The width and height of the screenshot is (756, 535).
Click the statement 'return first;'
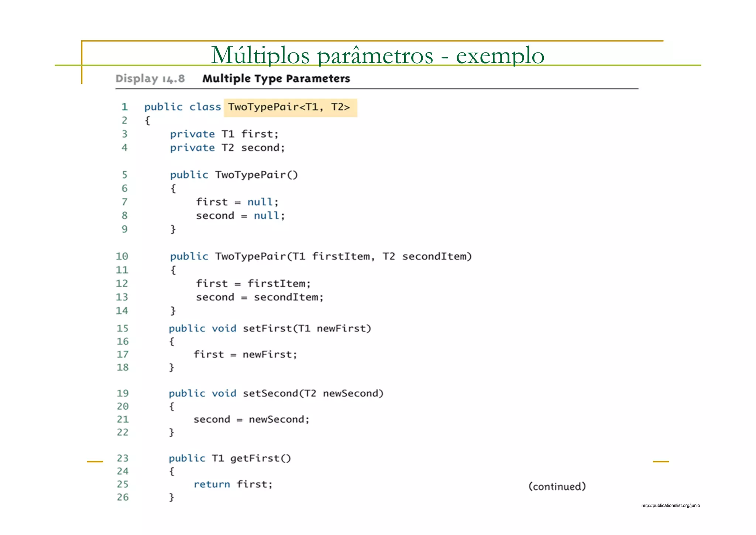pos(233,484)
